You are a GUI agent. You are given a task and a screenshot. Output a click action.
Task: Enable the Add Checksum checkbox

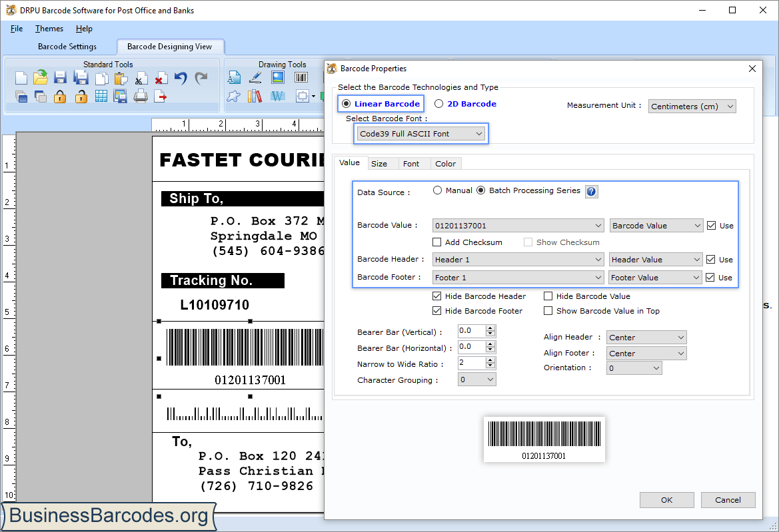[436, 242]
